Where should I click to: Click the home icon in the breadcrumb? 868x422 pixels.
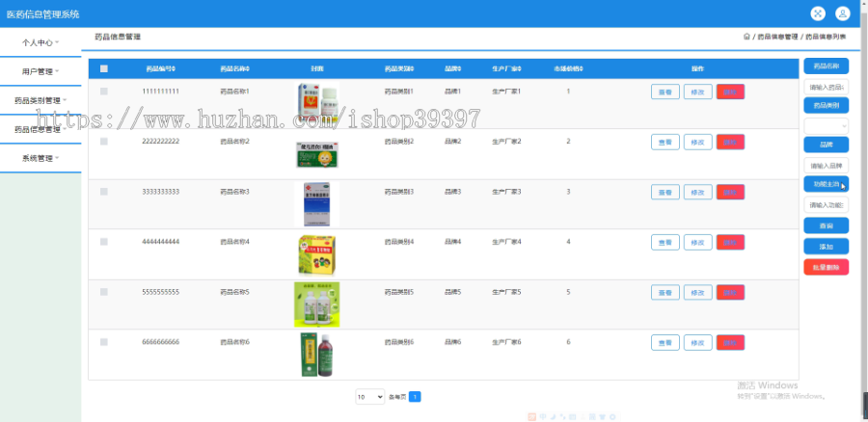(746, 37)
